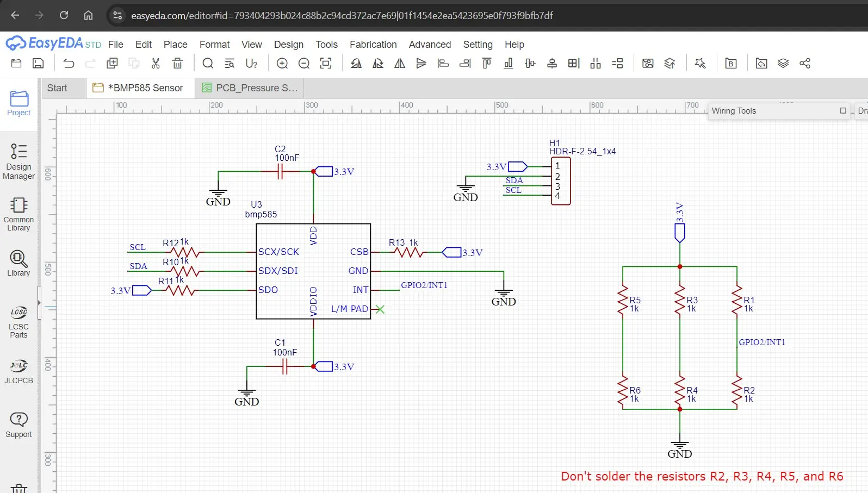868x493 pixels.
Task: Open JLCPCB in the sidebar
Action: point(18,371)
